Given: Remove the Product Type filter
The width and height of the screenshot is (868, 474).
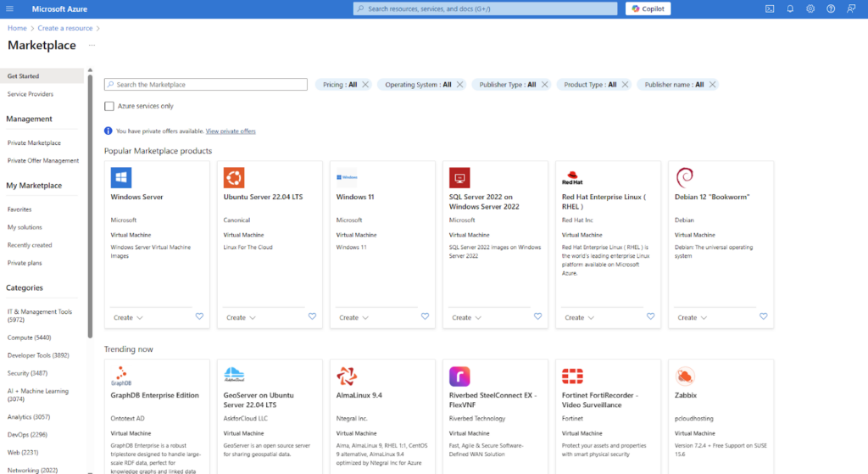Looking at the screenshot, I should point(625,85).
